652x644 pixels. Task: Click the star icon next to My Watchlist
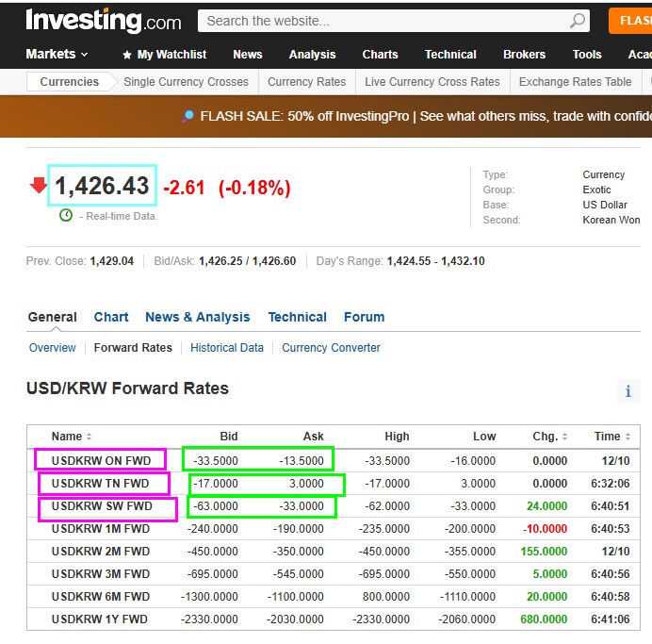click(127, 55)
